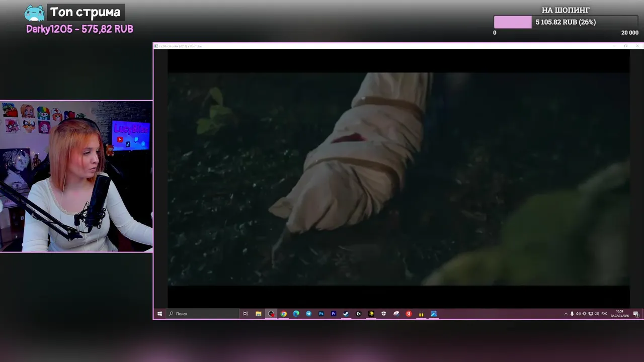Open File Explorer from the taskbar

click(258, 314)
